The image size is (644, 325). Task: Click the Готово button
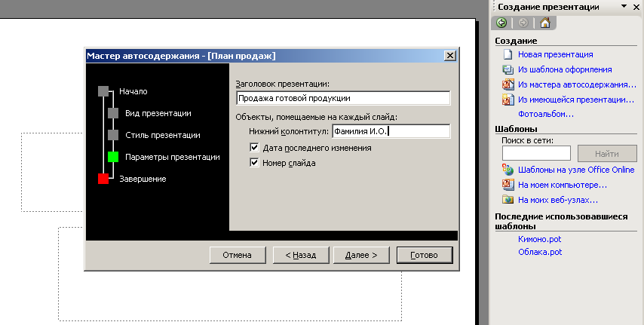[x=425, y=255]
